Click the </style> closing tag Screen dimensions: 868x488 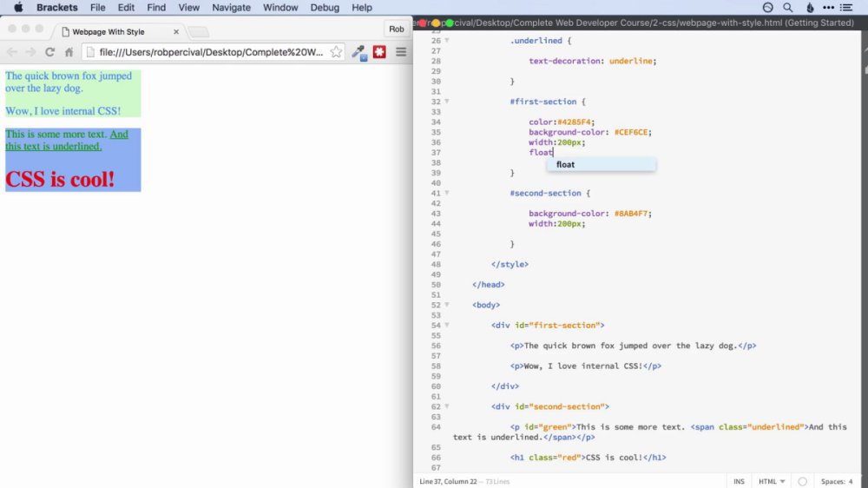510,264
